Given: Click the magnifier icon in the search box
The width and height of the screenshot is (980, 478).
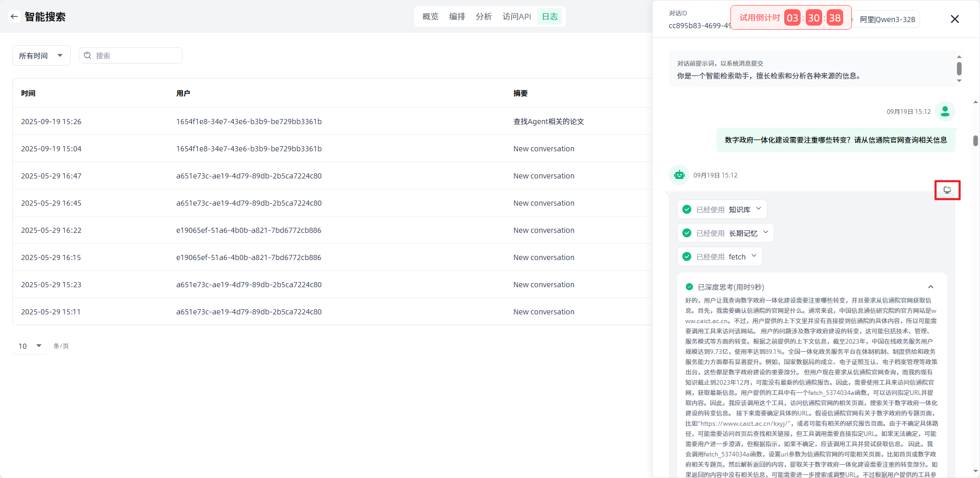Looking at the screenshot, I should click(88, 55).
